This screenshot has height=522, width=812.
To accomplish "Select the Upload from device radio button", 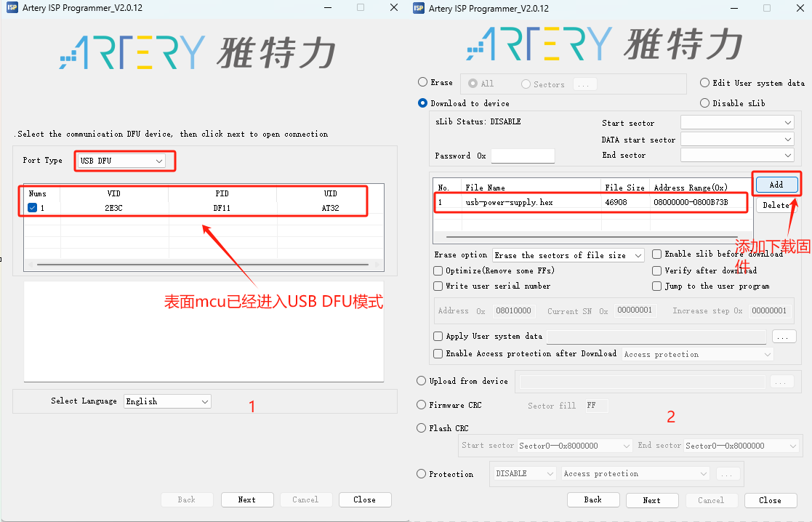I will coord(422,381).
